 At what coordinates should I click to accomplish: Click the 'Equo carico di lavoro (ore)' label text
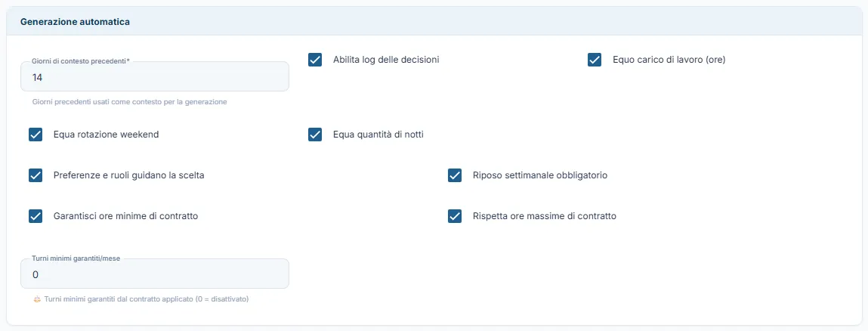click(669, 60)
